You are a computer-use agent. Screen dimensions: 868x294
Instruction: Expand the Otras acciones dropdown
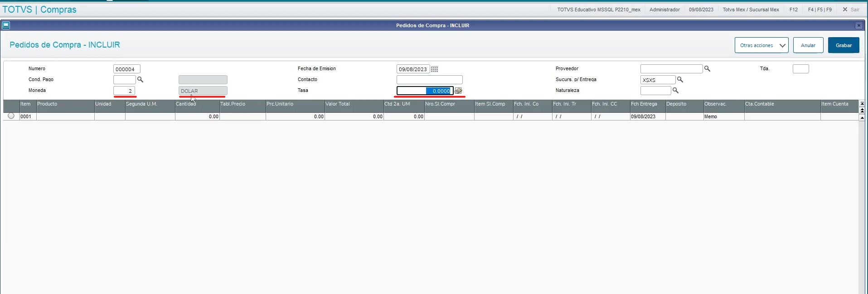[761, 45]
